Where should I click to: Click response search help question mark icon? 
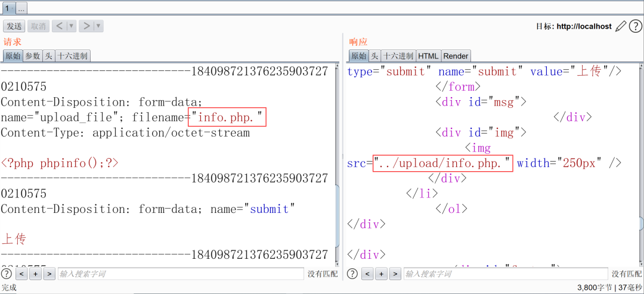click(352, 274)
